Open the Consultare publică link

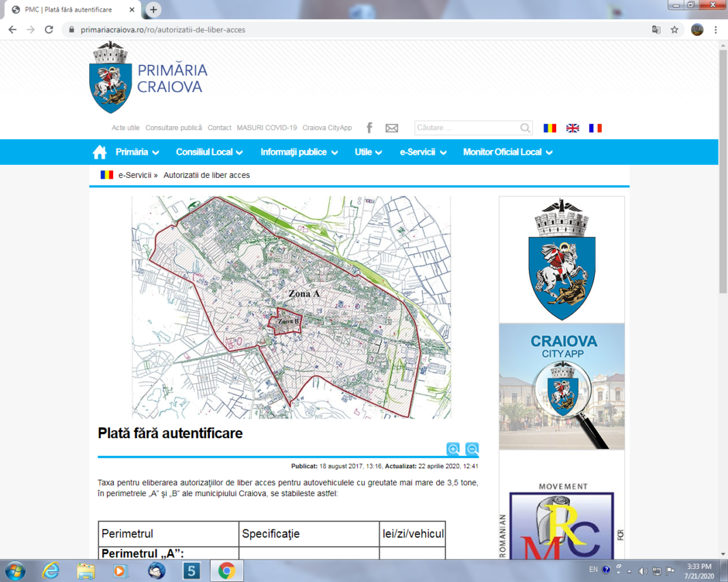click(x=174, y=127)
